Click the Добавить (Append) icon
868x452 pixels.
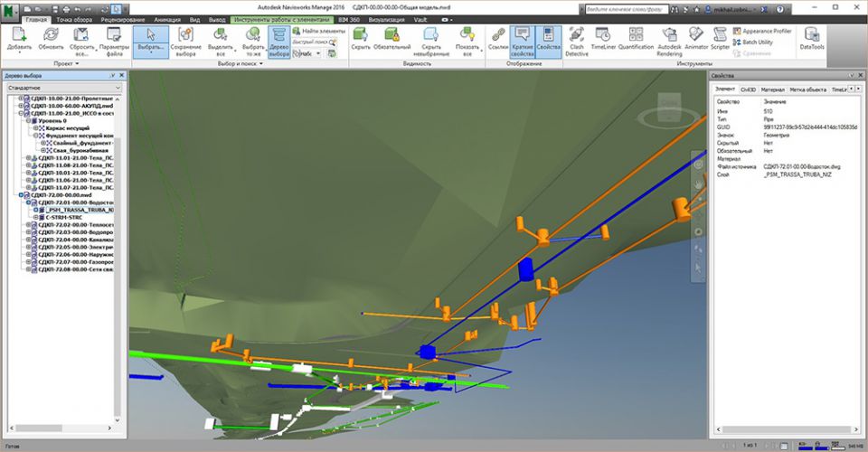click(19, 35)
